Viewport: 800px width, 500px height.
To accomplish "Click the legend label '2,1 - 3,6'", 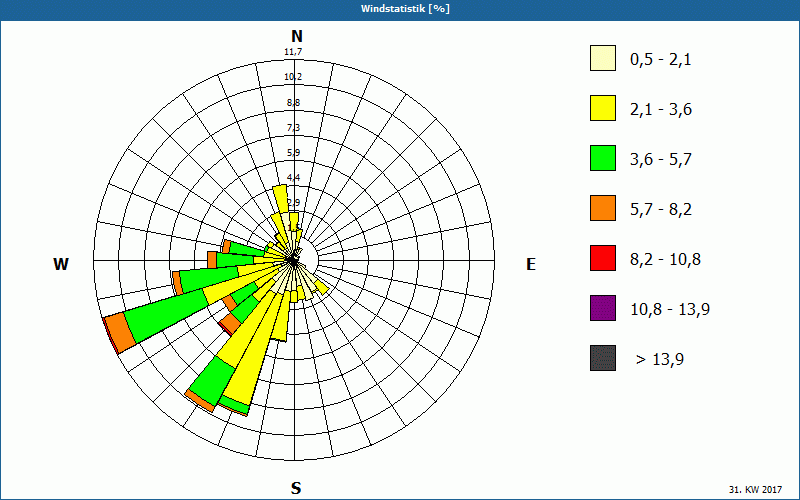I will [661, 110].
